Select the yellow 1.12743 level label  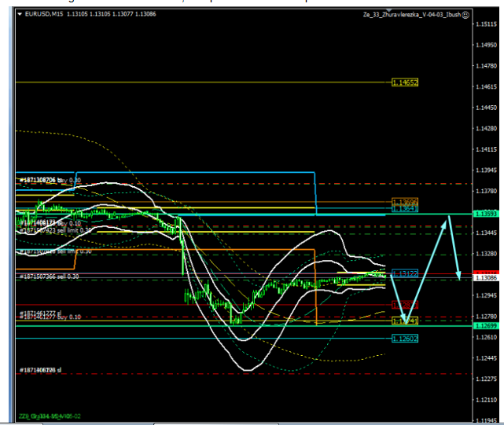(404, 321)
